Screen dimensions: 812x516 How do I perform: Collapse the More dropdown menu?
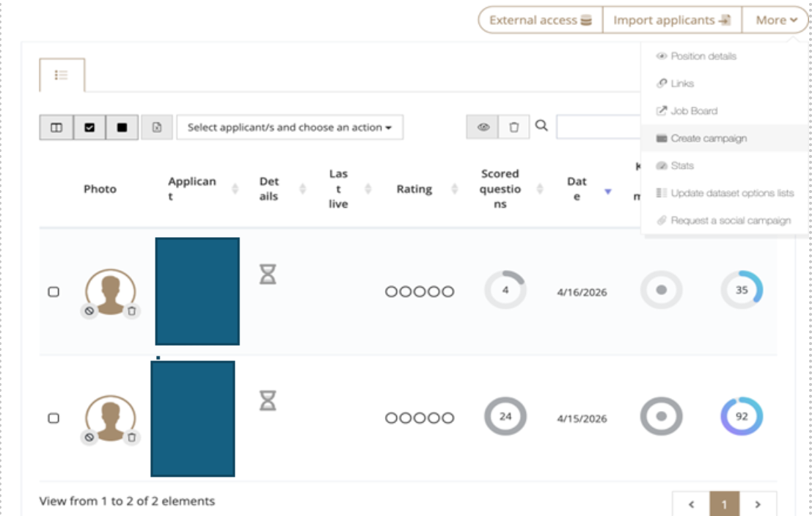point(775,21)
